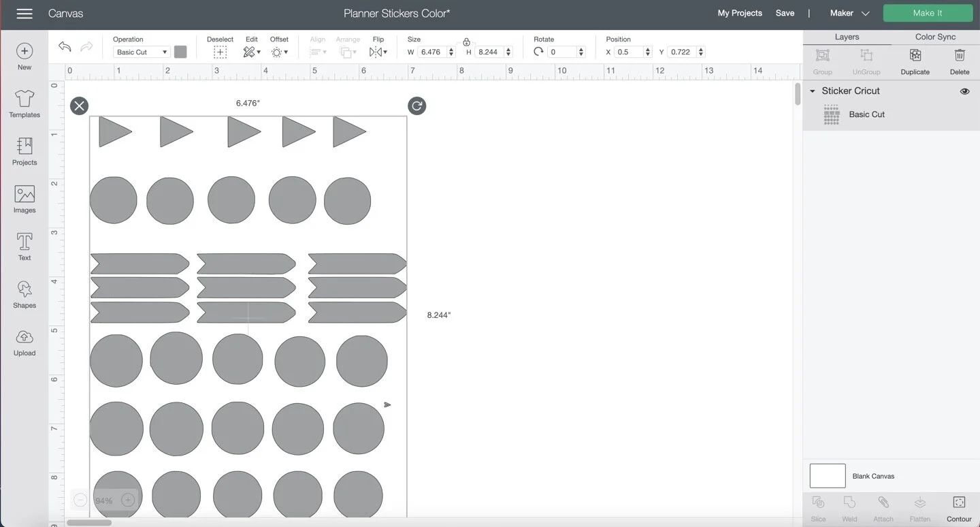Click the width value stepper arrows
Image resolution: width=980 pixels, height=527 pixels.
[451, 52]
